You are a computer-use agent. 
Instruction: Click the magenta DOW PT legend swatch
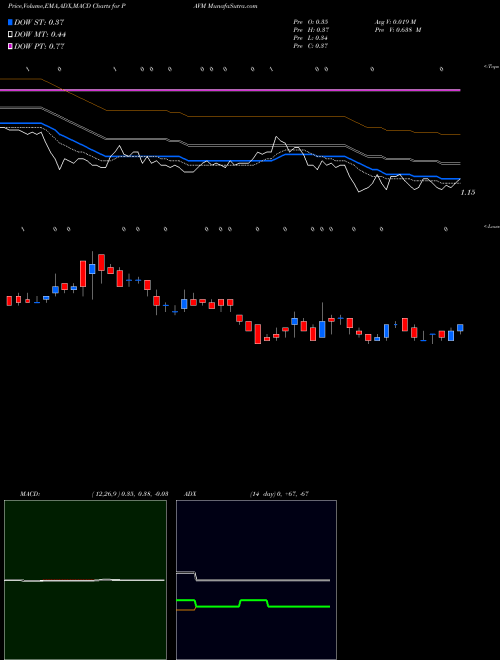coord(10,47)
